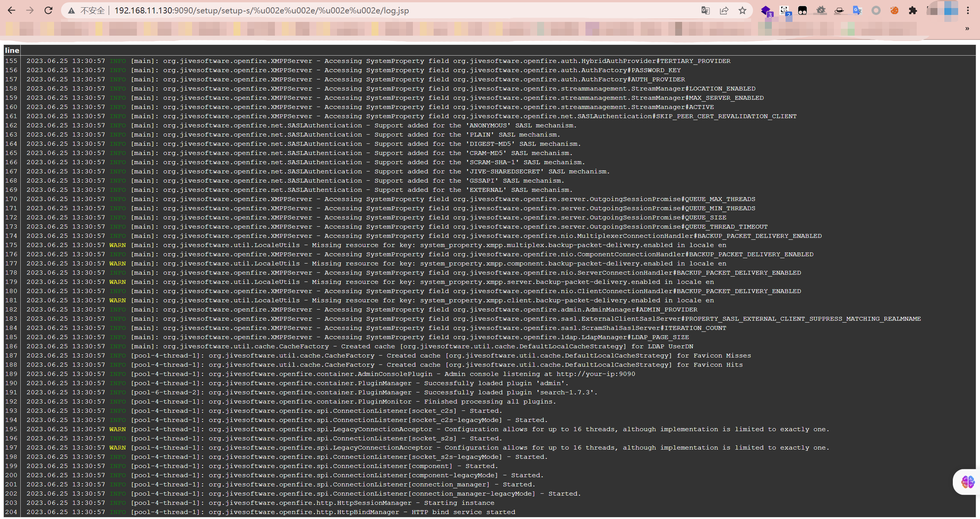This screenshot has width=980, height=519.
Task: Reload the log page
Action: coord(48,10)
